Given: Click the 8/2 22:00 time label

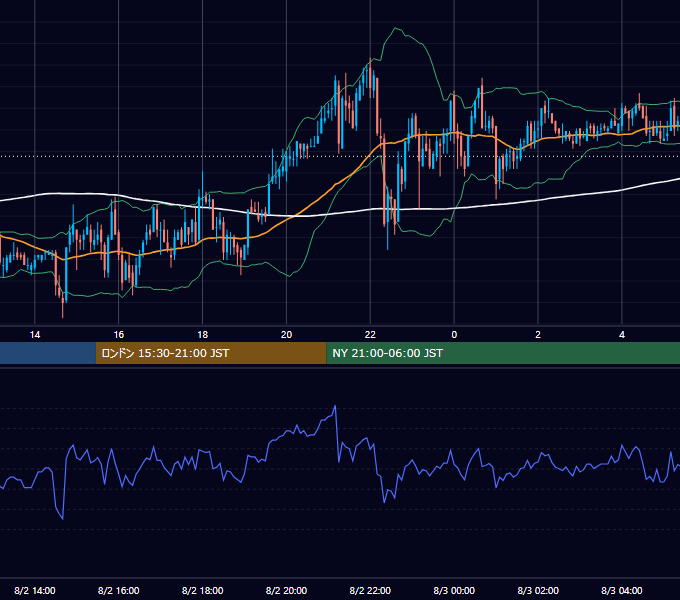Looking at the screenshot, I should click(370, 590).
